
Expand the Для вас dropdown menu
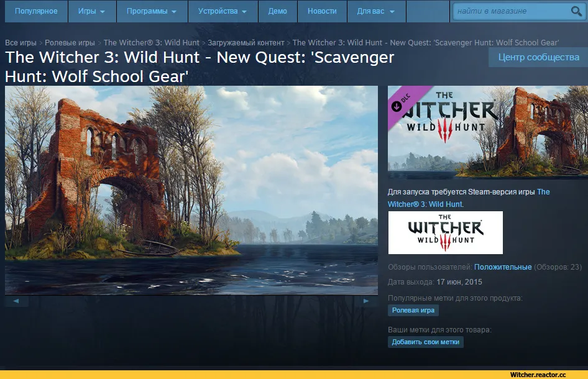pos(376,11)
